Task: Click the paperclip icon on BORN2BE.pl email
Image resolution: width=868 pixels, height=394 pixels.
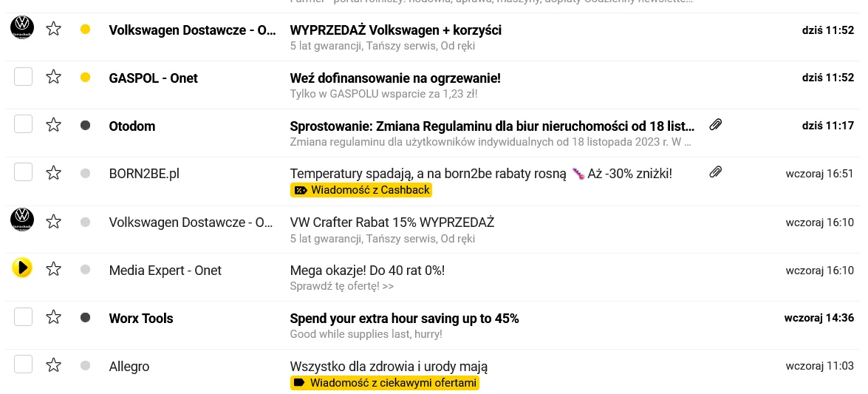Action: [716, 173]
